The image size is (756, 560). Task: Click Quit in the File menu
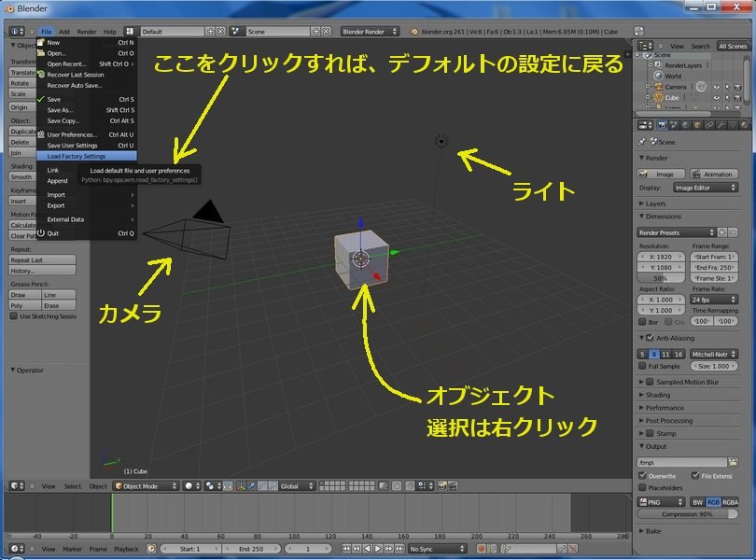click(x=86, y=233)
